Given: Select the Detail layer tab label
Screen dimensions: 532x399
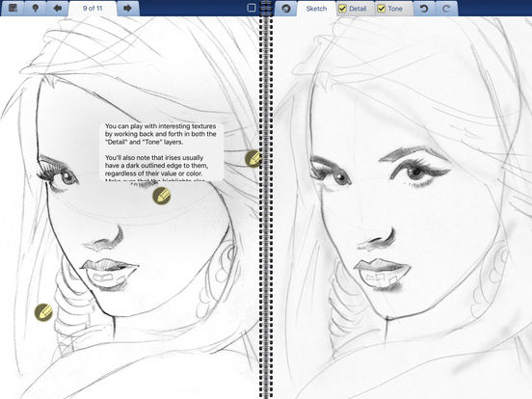Looking at the screenshot, I should coord(358,9).
